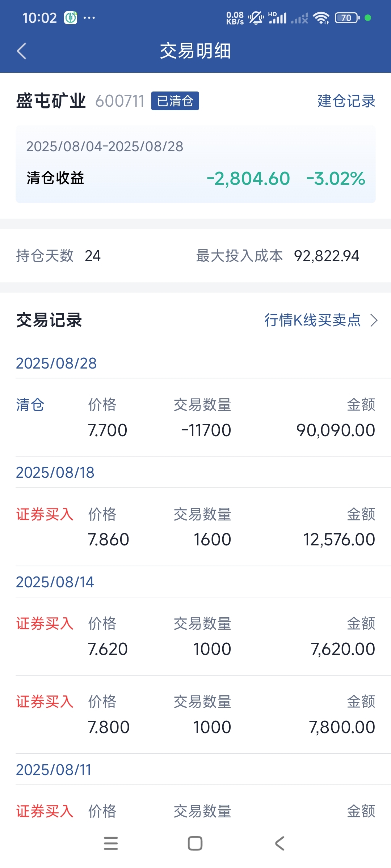Tap the 清仓收益 summary card
Viewport: 391px width, 868px height.
point(195,164)
